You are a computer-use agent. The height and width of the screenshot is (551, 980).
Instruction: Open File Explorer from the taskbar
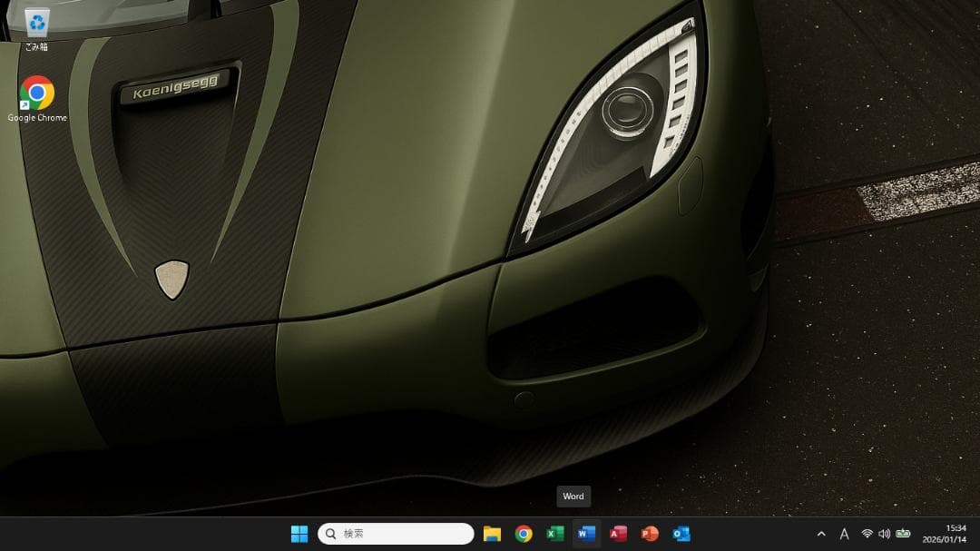(491, 534)
